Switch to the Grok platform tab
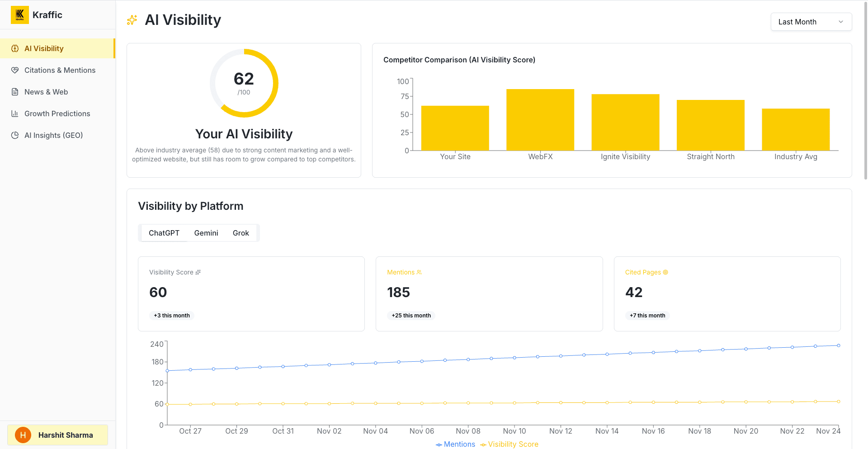 click(x=241, y=233)
